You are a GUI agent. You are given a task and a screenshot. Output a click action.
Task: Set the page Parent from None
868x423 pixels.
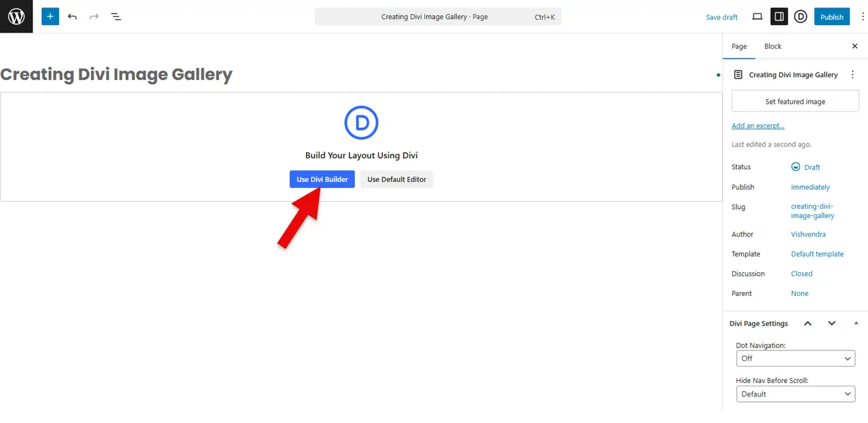tap(799, 293)
